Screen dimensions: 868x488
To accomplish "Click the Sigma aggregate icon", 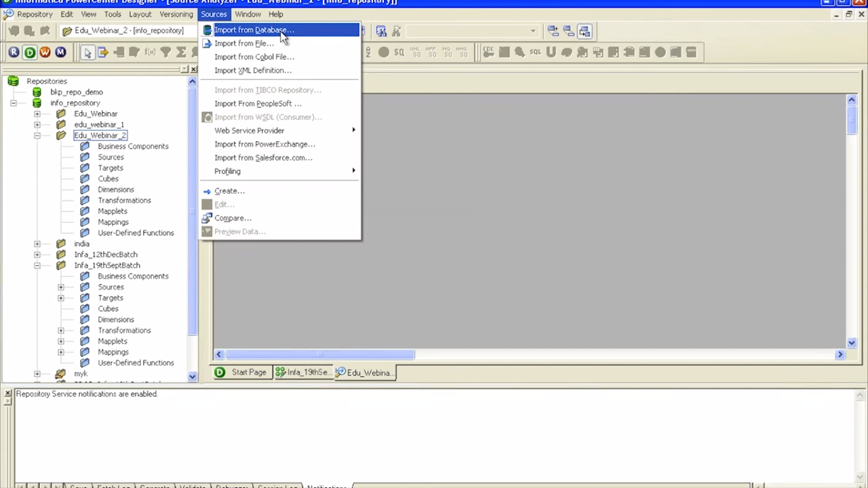I will [x=182, y=52].
